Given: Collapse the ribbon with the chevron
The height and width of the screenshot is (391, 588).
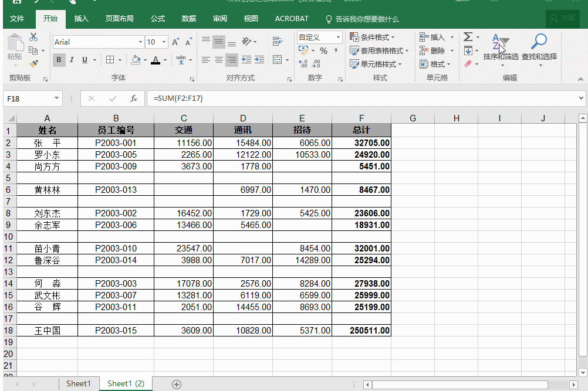Looking at the screenshot, I should 580,79.
